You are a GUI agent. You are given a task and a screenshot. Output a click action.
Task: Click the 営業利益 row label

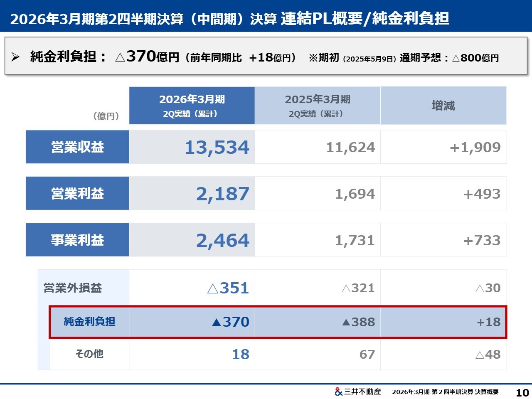tap(77, 194)
